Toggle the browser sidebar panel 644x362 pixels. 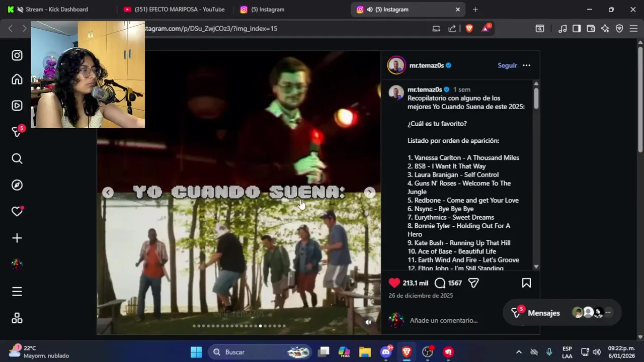[x=577, y=29]
